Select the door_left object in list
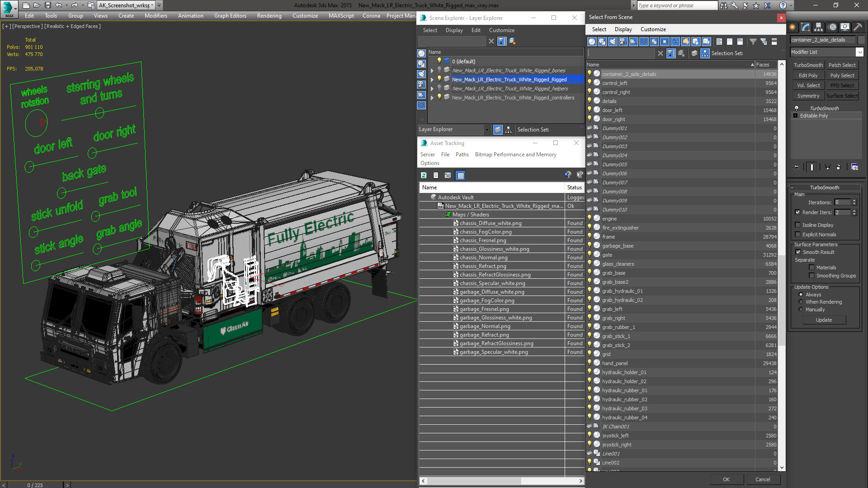The height and width of the screenshot is (488, 868). click(612, 110)
